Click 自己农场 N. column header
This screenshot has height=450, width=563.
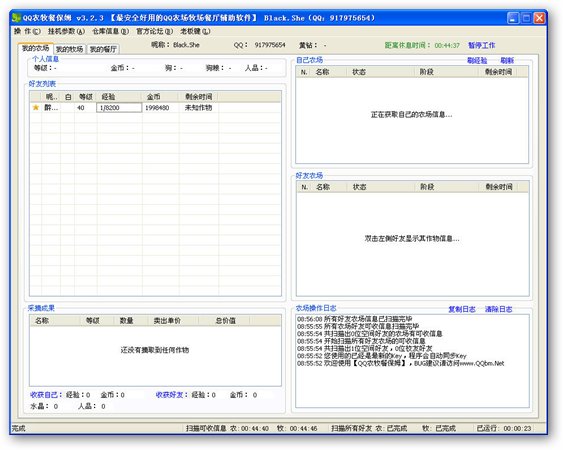(x=304, y=72)
